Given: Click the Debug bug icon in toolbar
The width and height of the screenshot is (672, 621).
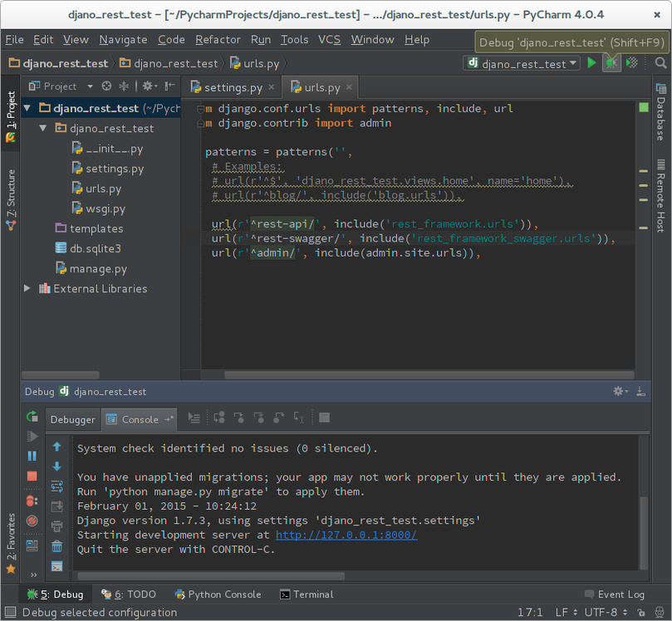Looking at the screenshot, I should [x=611, y=63].
